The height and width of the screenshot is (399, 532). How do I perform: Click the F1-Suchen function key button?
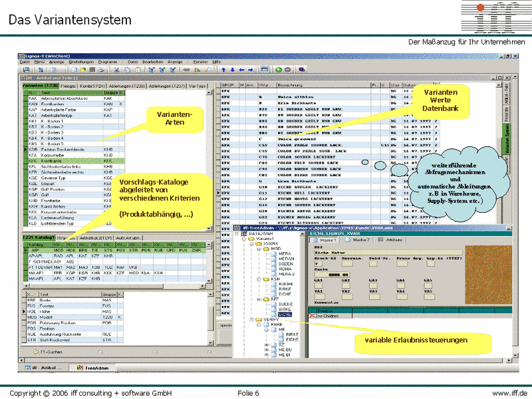tap(48, 352)
